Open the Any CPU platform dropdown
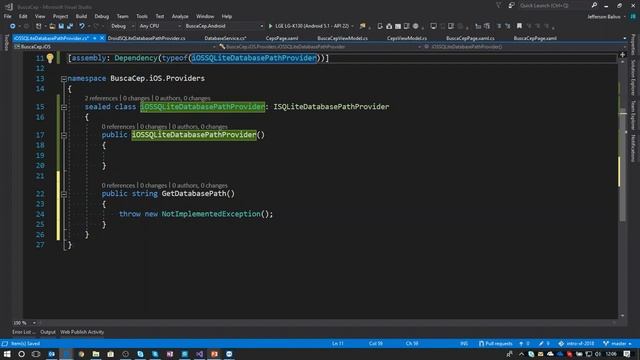 point(160,26)
